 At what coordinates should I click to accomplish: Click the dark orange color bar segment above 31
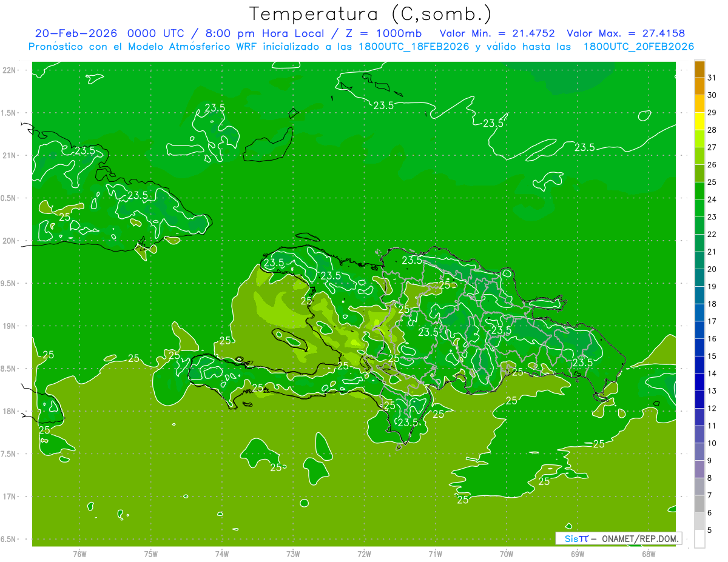tap(699, 69)
